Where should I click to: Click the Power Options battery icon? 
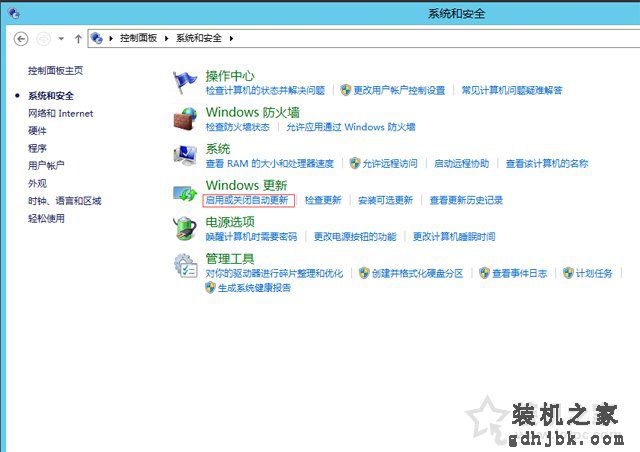tap(185, 228)
